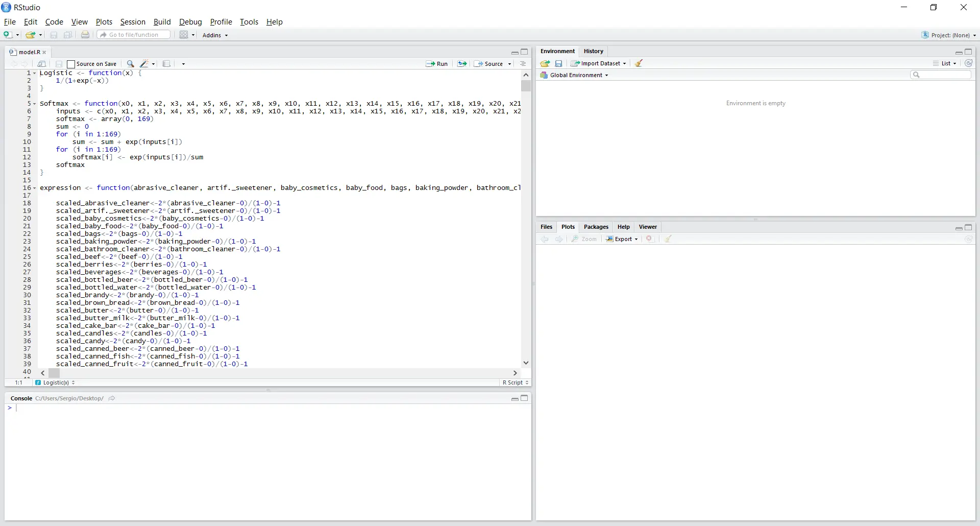Click the show in new window icon

click(42, 64)
